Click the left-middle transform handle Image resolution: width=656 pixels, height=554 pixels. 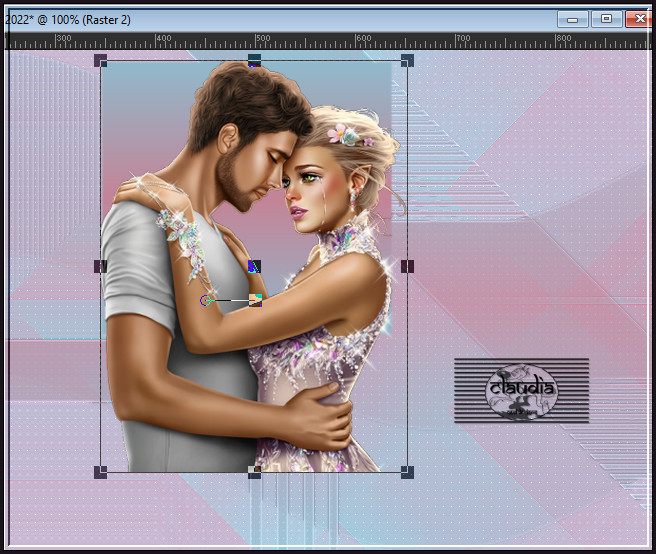click(x=100, y=267)
